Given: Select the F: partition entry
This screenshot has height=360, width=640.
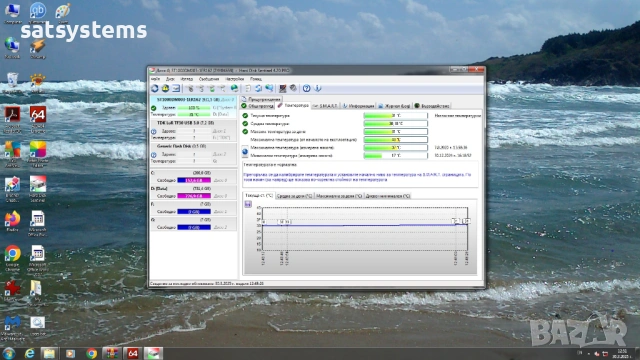Looking at the screenshot, I should tap(194, 208).
